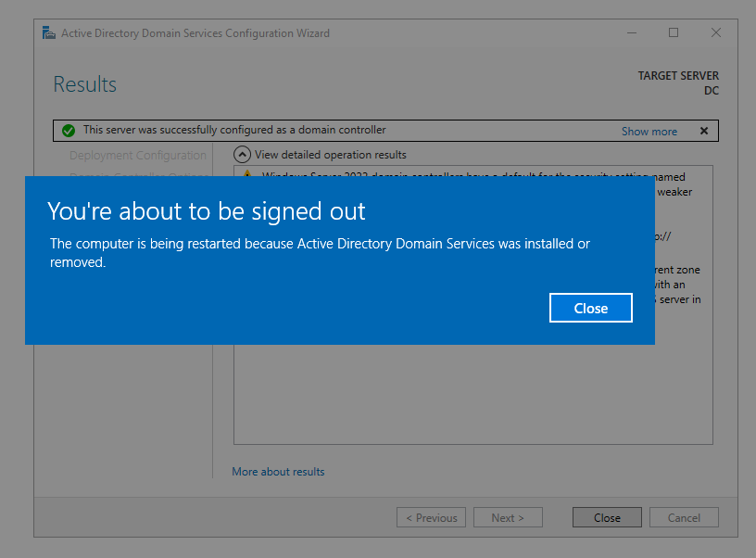Click the "You're about to be signed out" heading
Screen dimensions: 756x558
[x=207, y=211]
